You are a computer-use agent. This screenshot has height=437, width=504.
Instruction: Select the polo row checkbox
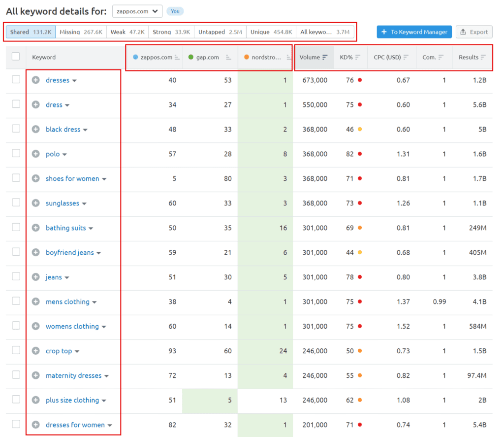coord(16,153)
